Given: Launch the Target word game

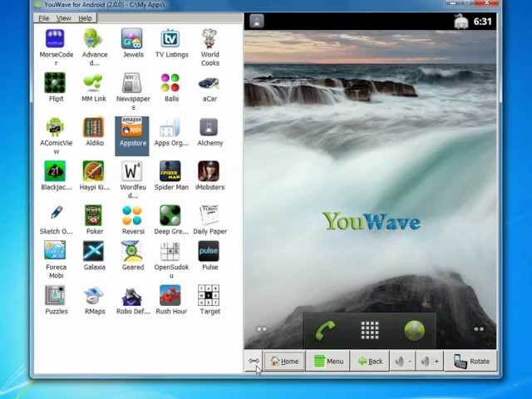Looking at the screenshot, I should [209, 295].
